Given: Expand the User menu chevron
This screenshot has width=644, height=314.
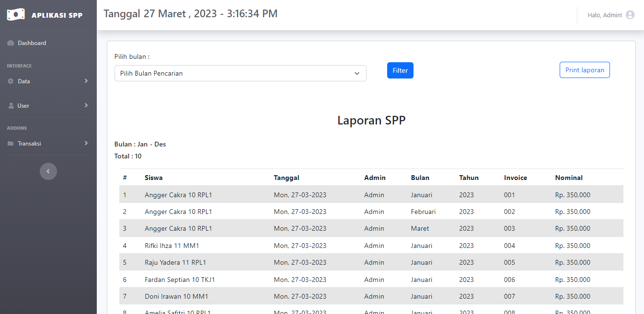Looking at the screenshot, I should [x=86, y=105].
